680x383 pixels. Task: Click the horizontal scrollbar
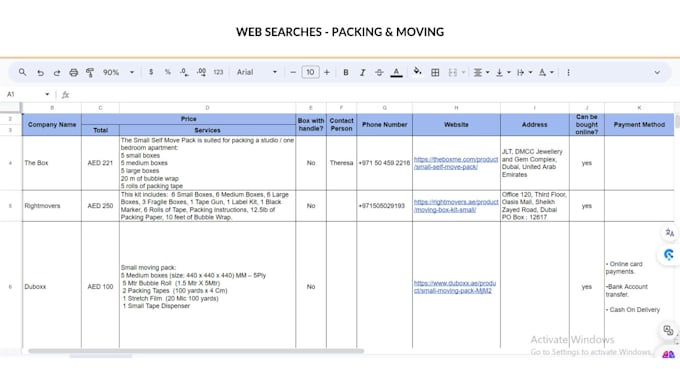click(196, 351)
